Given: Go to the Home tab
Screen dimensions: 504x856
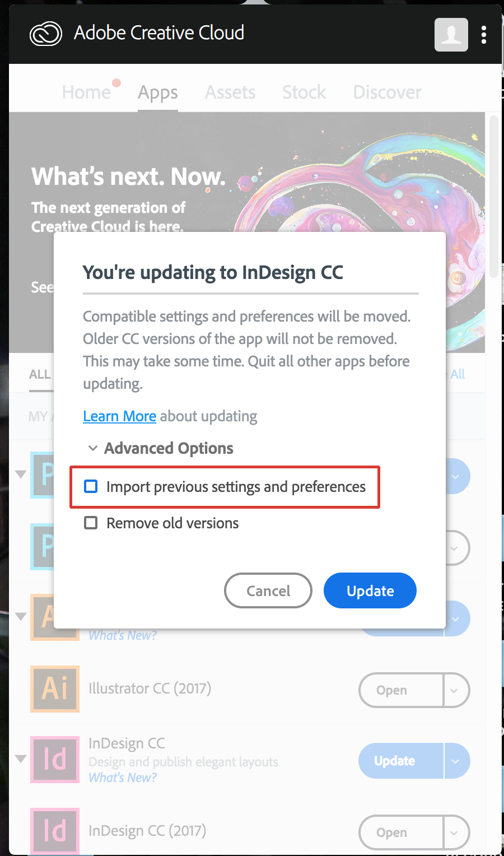Looking at the screenshot, I should click(x=87, y=92).
